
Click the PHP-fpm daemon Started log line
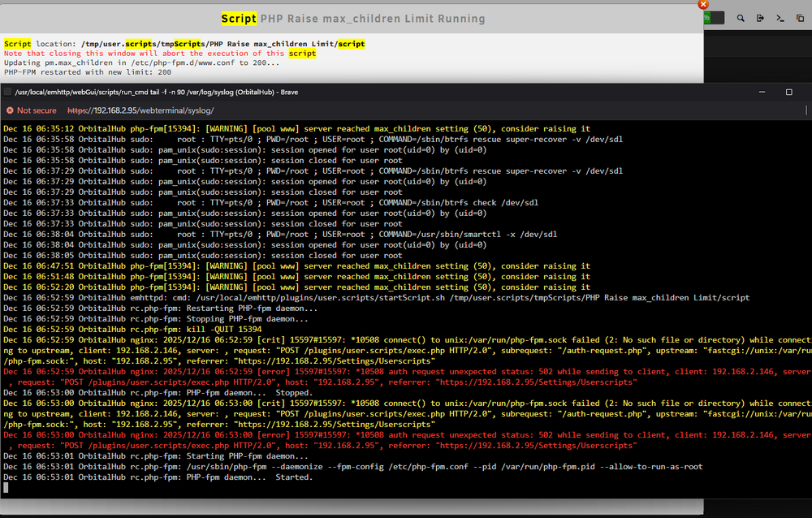tap(158, 477)
